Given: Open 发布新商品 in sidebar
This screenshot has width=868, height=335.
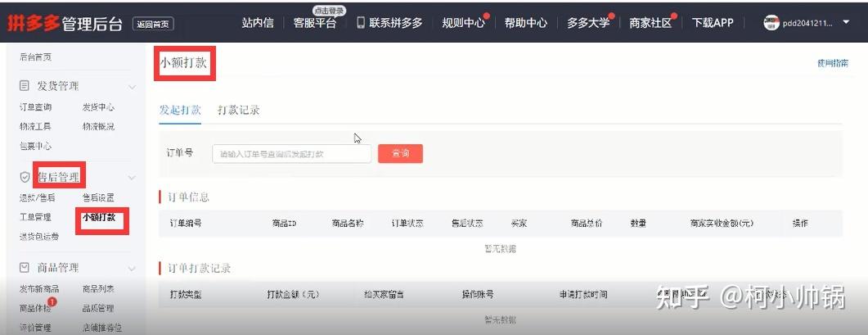Looking at the screenshot, I should point(39,289).
